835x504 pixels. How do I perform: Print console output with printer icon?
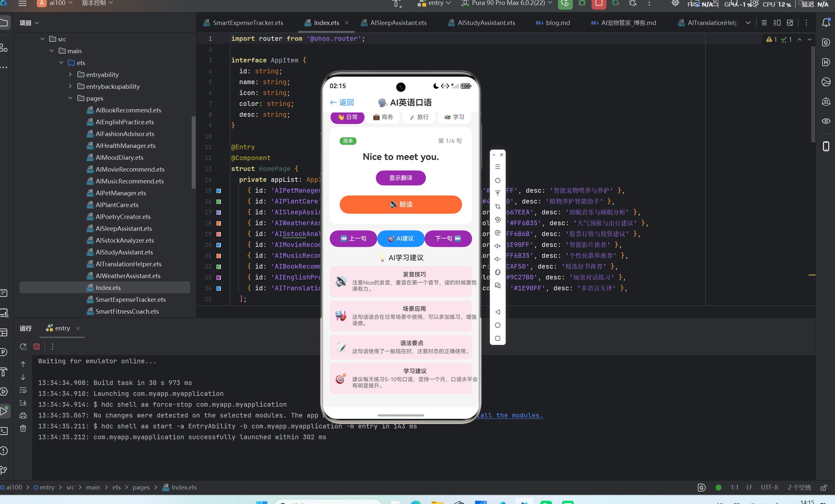pos(23,416)
